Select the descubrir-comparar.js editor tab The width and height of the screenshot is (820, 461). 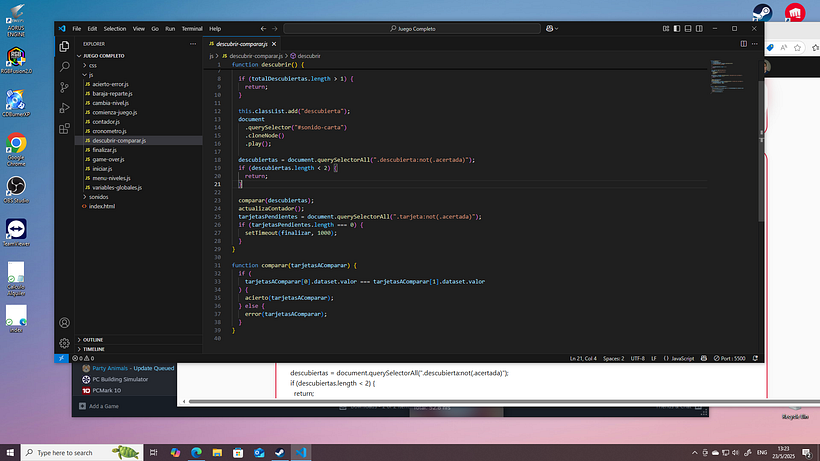coord(242,44)
